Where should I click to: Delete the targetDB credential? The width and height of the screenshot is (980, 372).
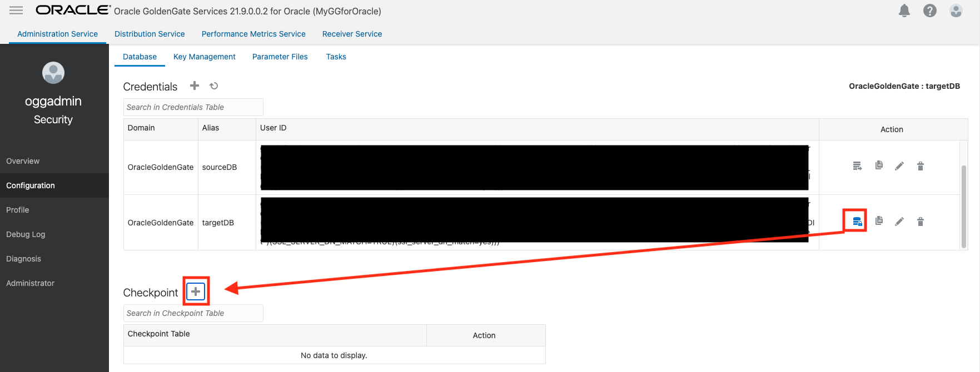[921, 222]
